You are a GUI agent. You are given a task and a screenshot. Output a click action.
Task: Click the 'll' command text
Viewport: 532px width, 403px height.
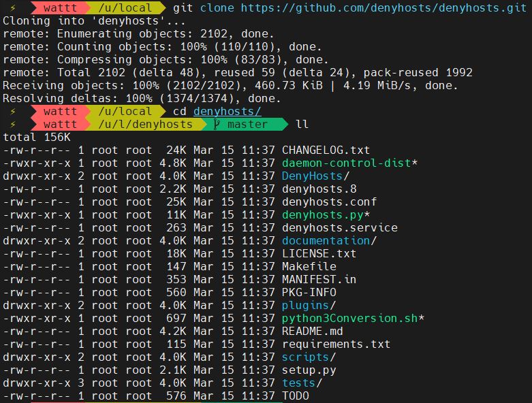(302, 125)
